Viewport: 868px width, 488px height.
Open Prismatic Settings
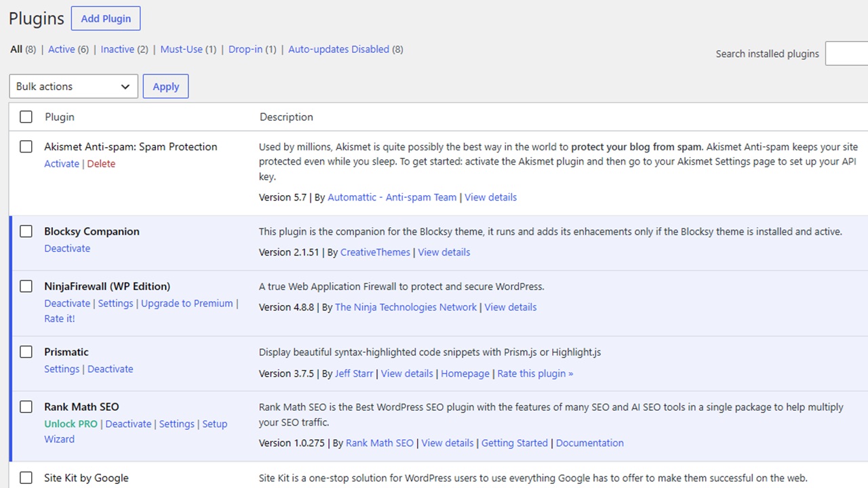pyautogui.click(x=62, y=369)
